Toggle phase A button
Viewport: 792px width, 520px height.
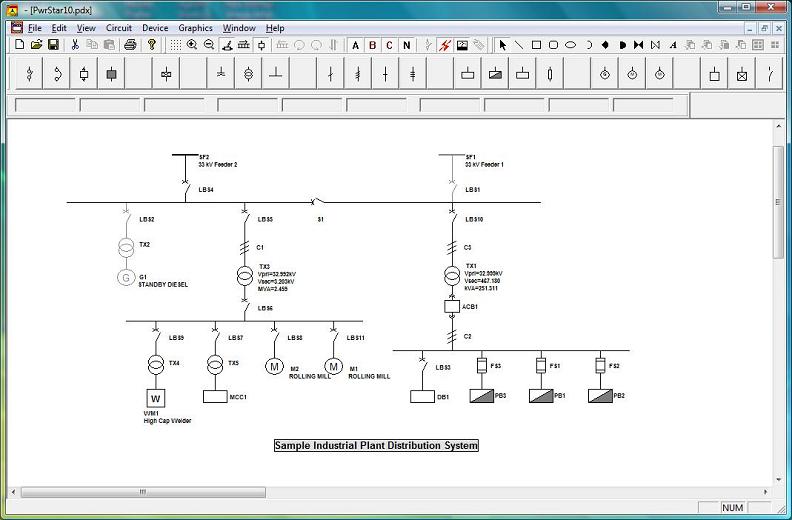[x=356, y=45]
